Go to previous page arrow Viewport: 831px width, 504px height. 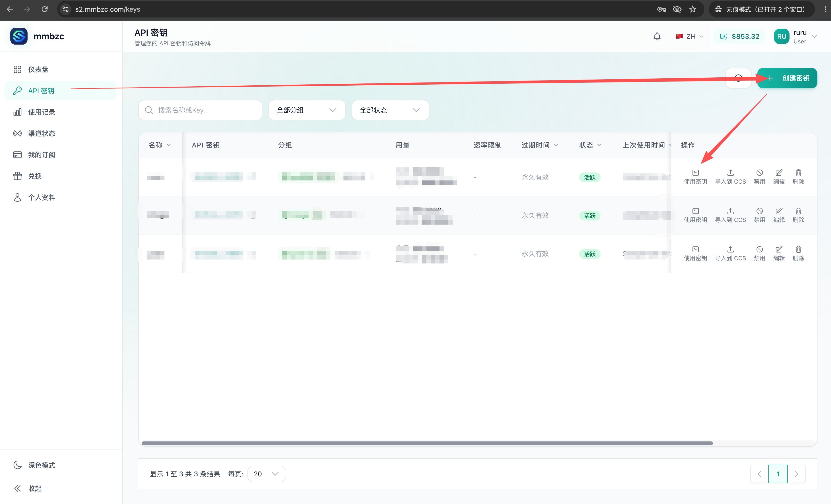(759, 474)
